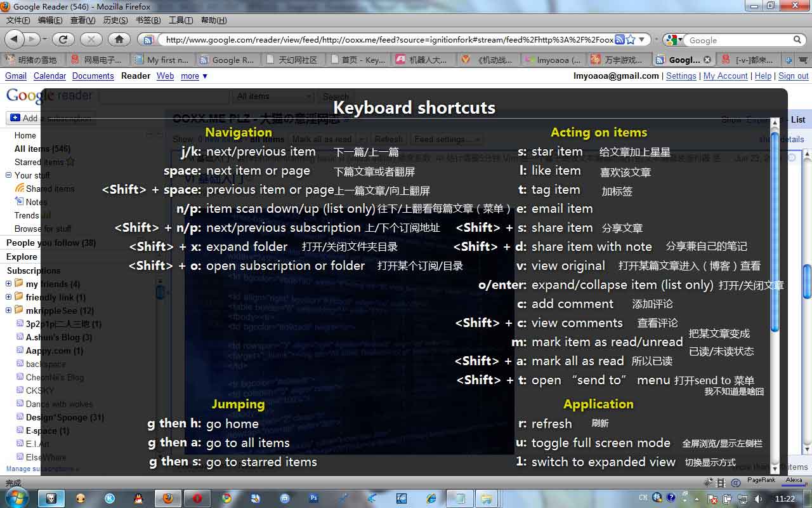Click the star icon next to Starred items
Image resolution: width=812 pixels, height=508 pixels.
coord(70,162)
